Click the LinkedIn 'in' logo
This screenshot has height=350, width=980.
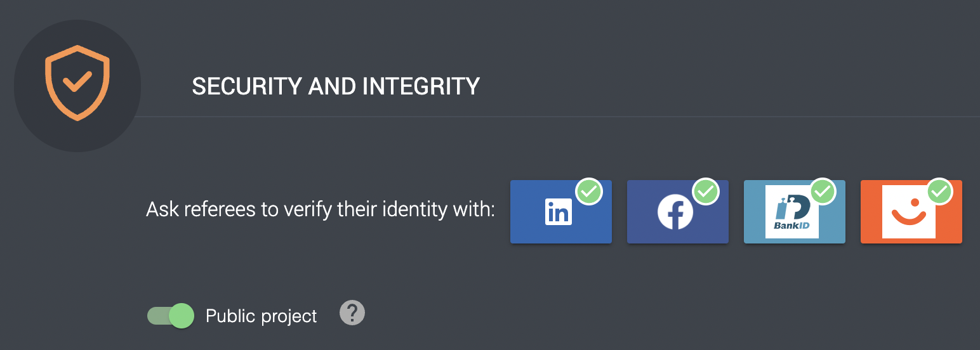click(x=559, y=212)
